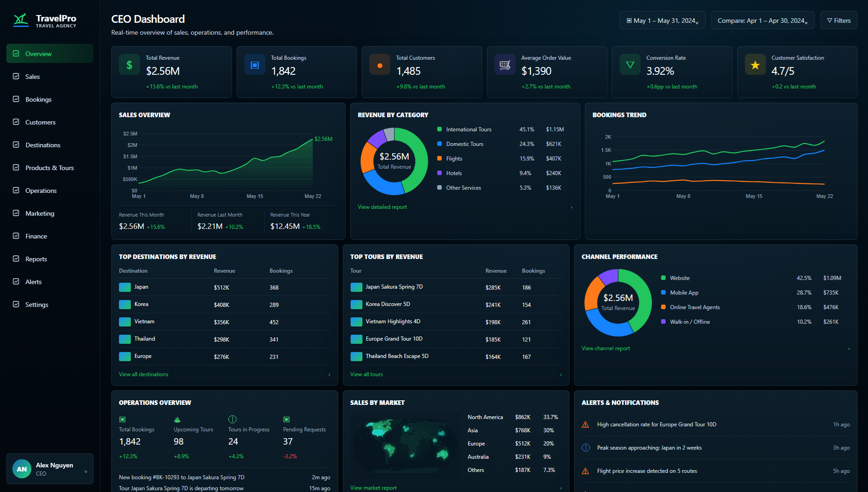Click the chevron beside View channel report

click(x=849, y=349)
